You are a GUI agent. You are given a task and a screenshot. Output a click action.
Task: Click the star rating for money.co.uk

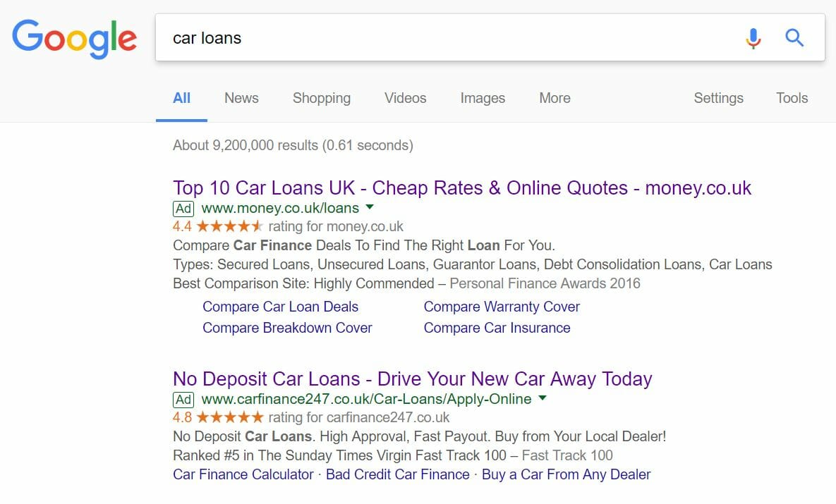(230, 226)
